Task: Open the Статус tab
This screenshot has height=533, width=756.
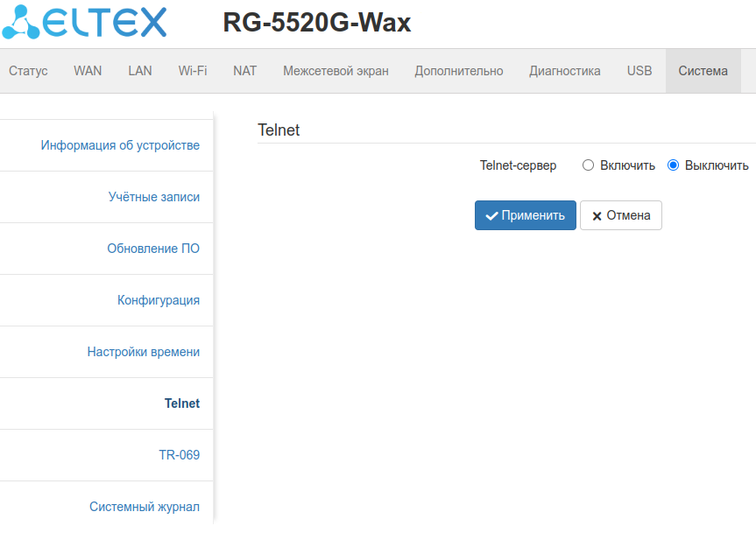Action: point(28,71)
